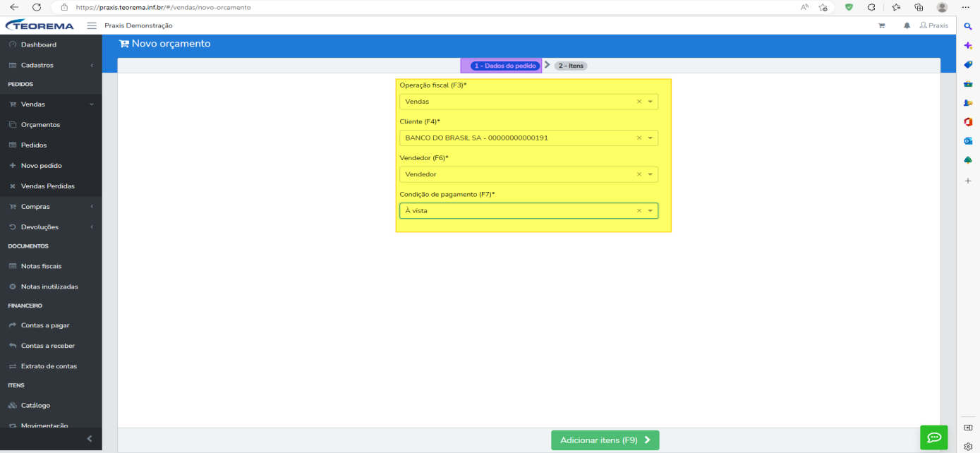Open Pedidos in sidebar

pos(51,145)
